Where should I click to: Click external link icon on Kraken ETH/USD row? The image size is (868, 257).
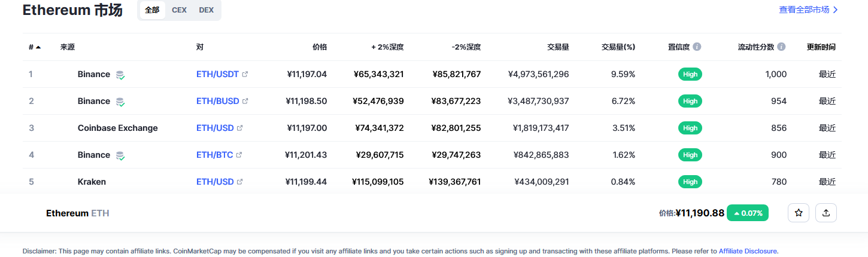[240, 182]
